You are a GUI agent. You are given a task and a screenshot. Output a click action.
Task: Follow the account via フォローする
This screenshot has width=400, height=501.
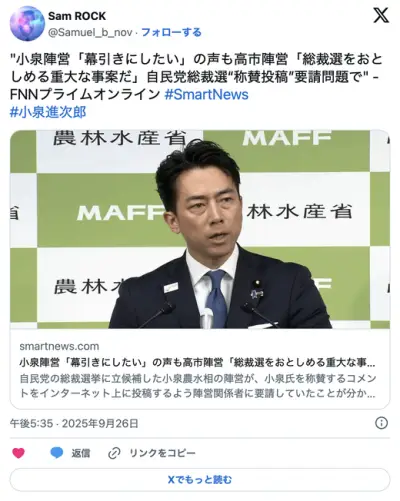pos(171,32)
